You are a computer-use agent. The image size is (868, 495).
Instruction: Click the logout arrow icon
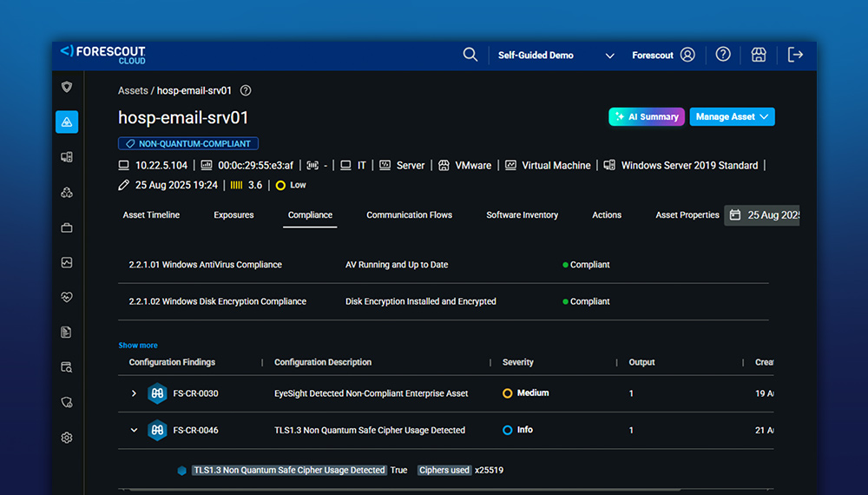click(x=795, y=54)
